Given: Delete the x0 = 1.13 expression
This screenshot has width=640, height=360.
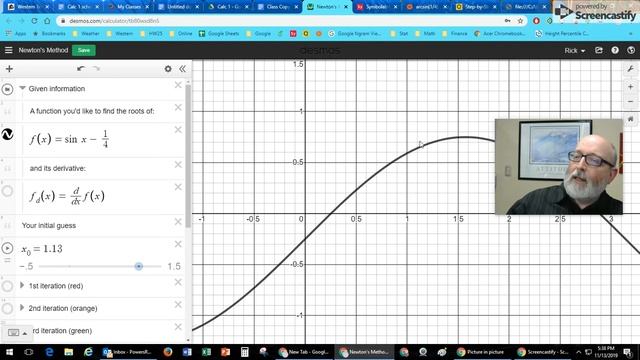Looking at the screenshot, I should click(x=178, y=244).
